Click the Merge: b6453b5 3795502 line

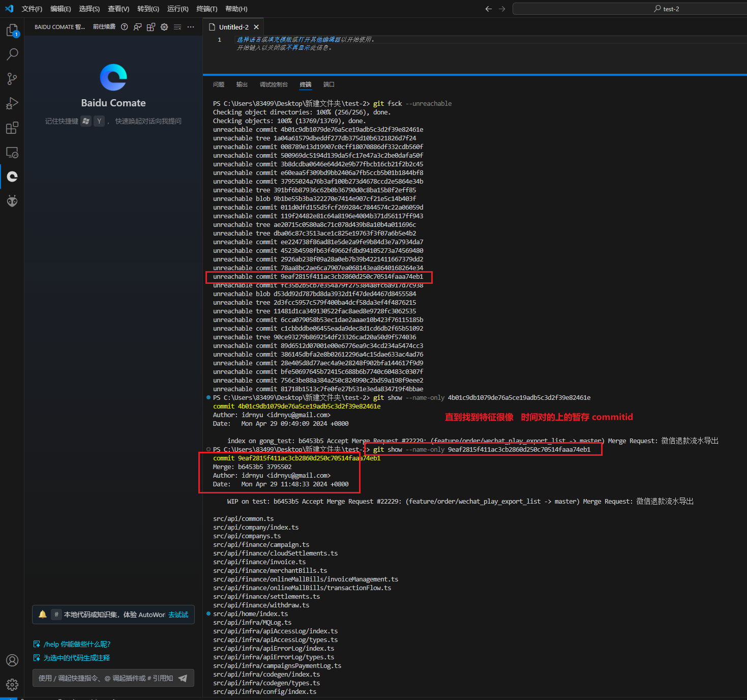point(252,467)
